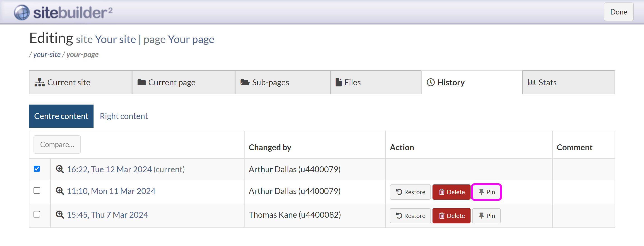644x246 pixels.
Task: Open the your-site breadcrumb link
Action: (47, 55)
